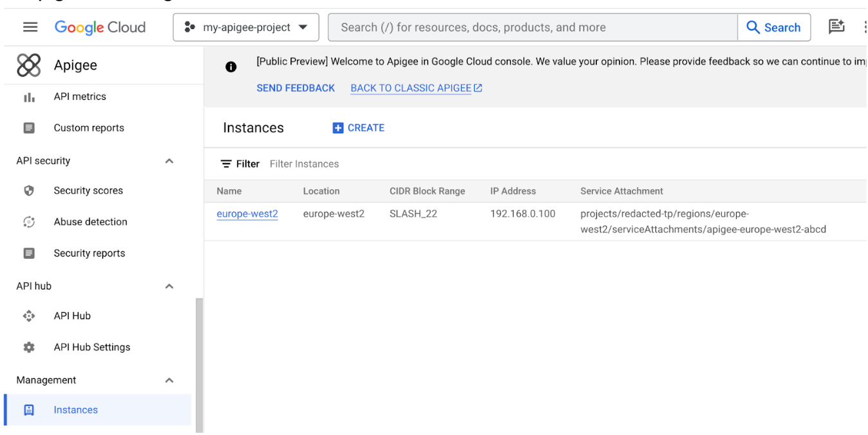Select Instances in the sidebar
The height and width of the screenshot is (435, 868).
(x=75, y=409)
